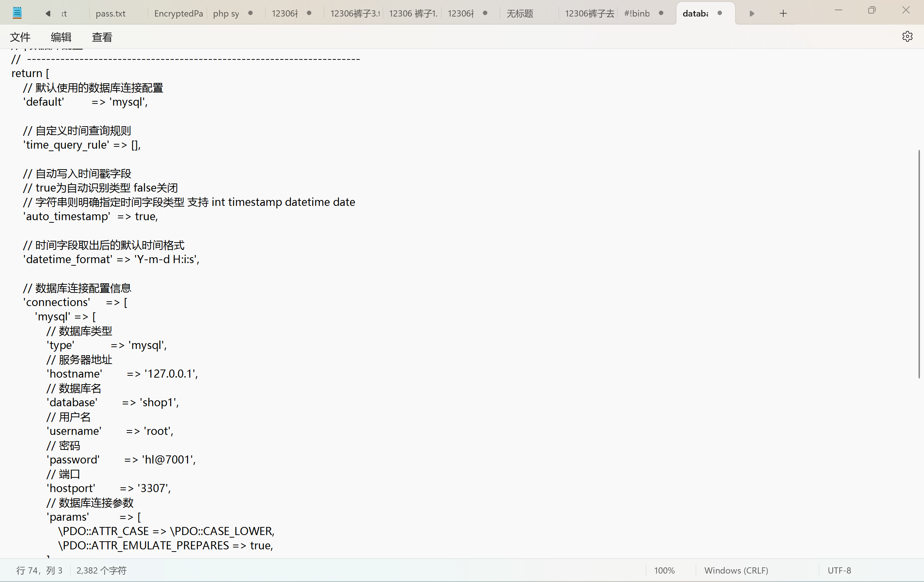Click line and column indicator 行 74，列 3
The width and height of the screenshot is (924, 582).
39,571
